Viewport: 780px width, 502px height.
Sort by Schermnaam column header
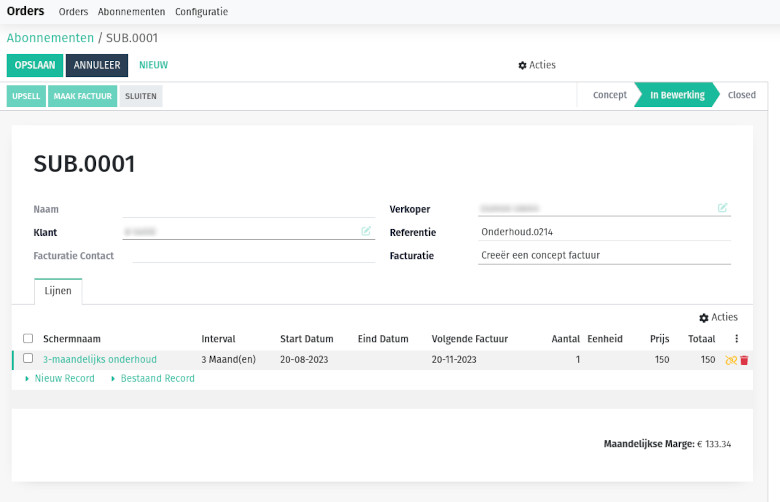pos(72,339)
